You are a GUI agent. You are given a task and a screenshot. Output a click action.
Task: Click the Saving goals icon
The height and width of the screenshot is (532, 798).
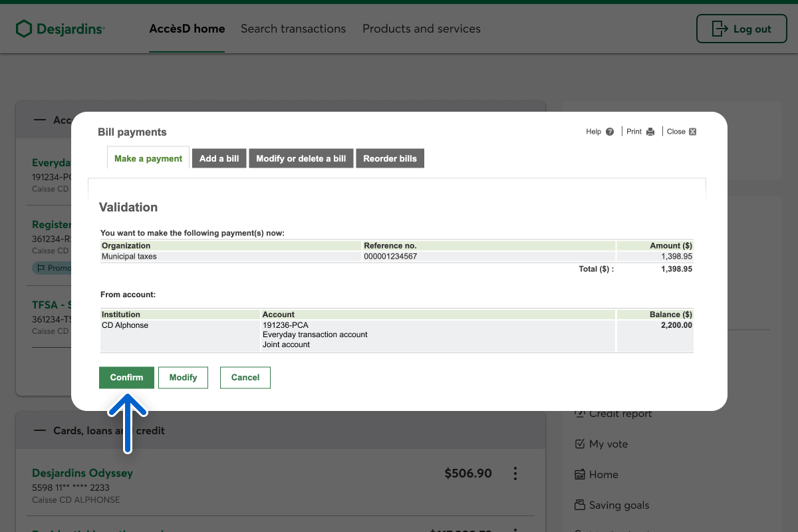click(x=579, y=505)
